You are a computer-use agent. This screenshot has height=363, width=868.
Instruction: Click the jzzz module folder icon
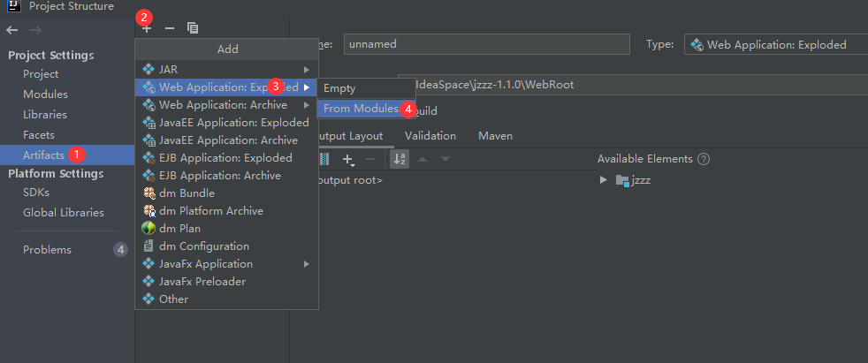pyautogui.click(x=622, y=180)
